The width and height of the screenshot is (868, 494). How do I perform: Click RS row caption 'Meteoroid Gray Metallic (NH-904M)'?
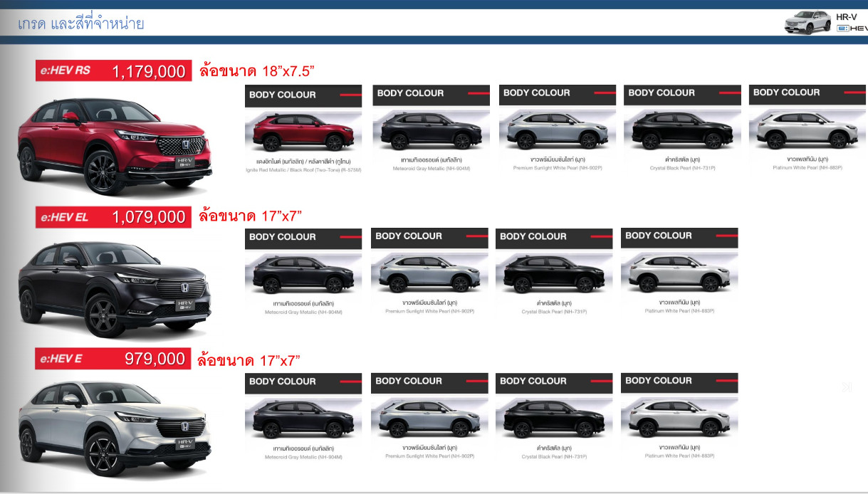pos(432,169)
